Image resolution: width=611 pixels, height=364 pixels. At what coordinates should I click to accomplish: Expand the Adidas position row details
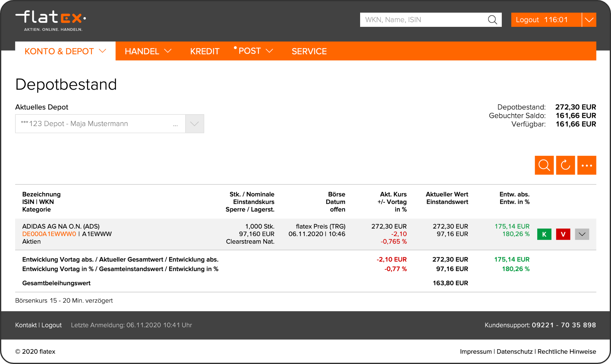[x=582, y=234]
